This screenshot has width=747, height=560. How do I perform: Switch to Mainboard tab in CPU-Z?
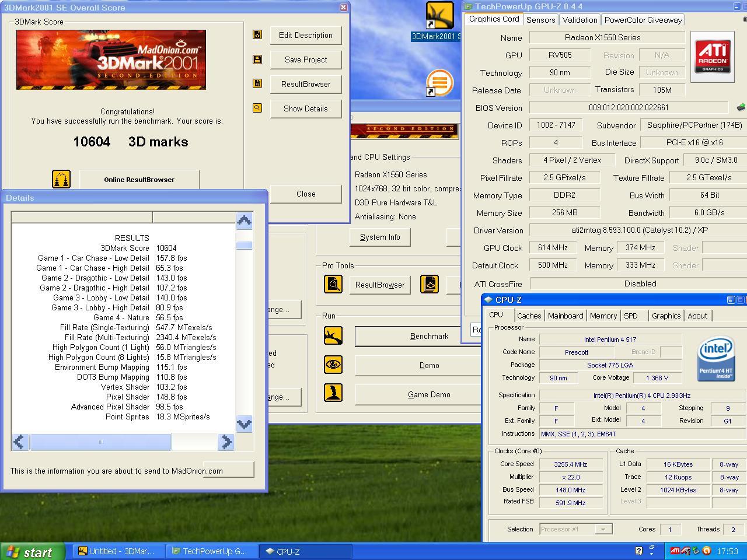(565, 316)
